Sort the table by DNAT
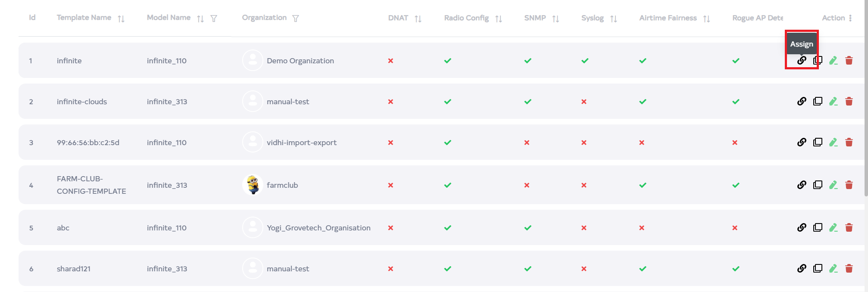The image size is (868, 292). [418, 19]
